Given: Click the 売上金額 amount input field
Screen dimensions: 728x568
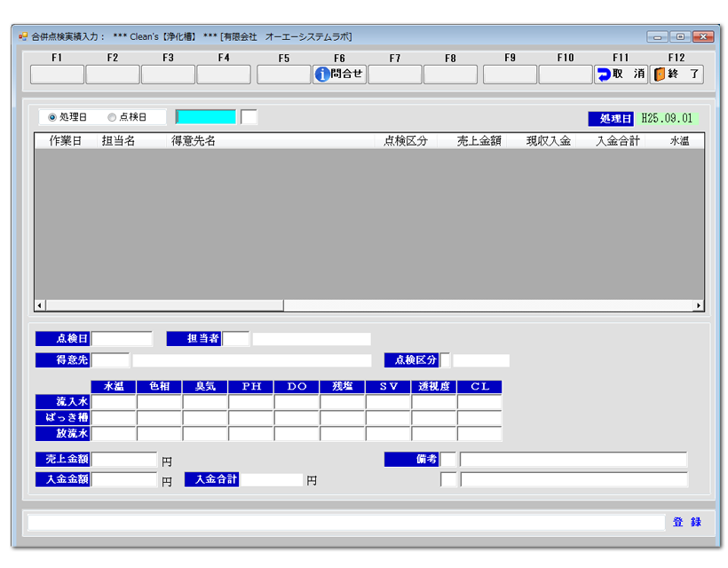Looking at the screenshot, I should coord(124,460).
